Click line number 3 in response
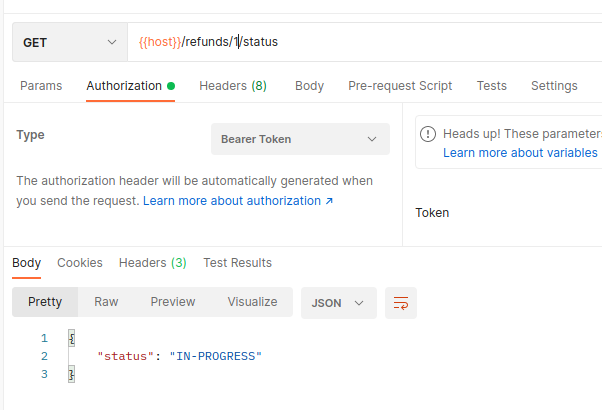Viewport: 602px width, 410px height. pyautogui.click(x=45, y=374)
